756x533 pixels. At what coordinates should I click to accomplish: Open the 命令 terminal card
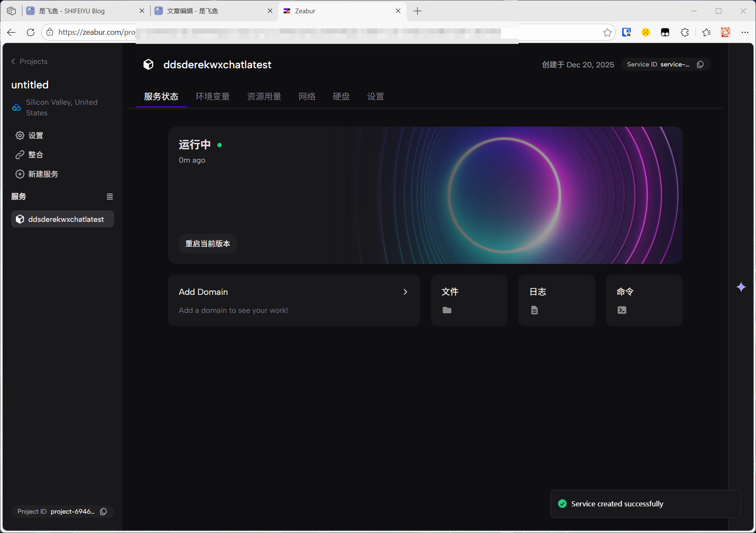click(x=644, y=300)
